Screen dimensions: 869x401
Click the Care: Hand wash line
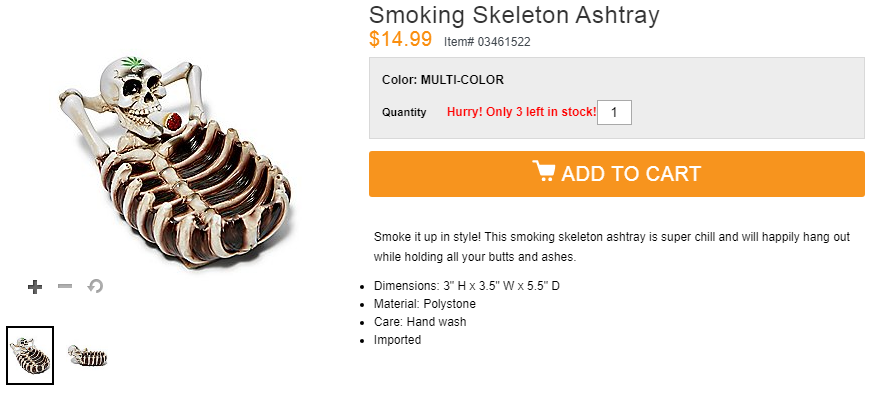point(420,322)
